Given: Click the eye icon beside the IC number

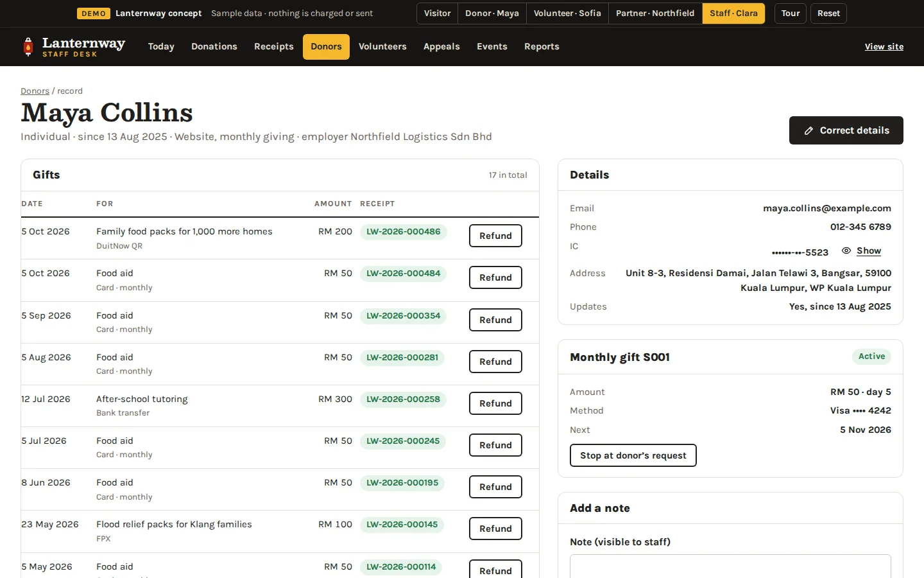Looking at the screenshot, I should click(846, 250).
